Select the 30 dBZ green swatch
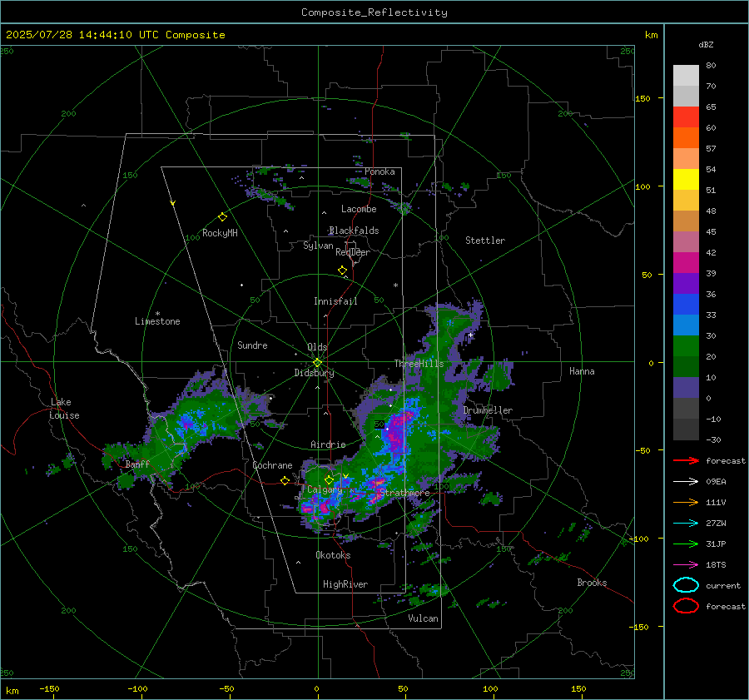 686,345
